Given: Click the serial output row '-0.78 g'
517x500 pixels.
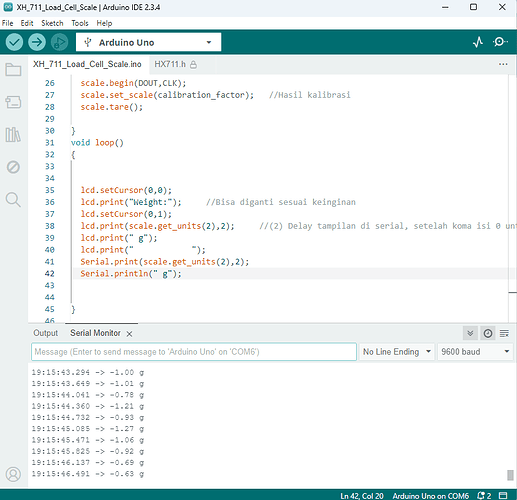Looking at the screenshot, I should pyautogui.click(x=88, y=395).
